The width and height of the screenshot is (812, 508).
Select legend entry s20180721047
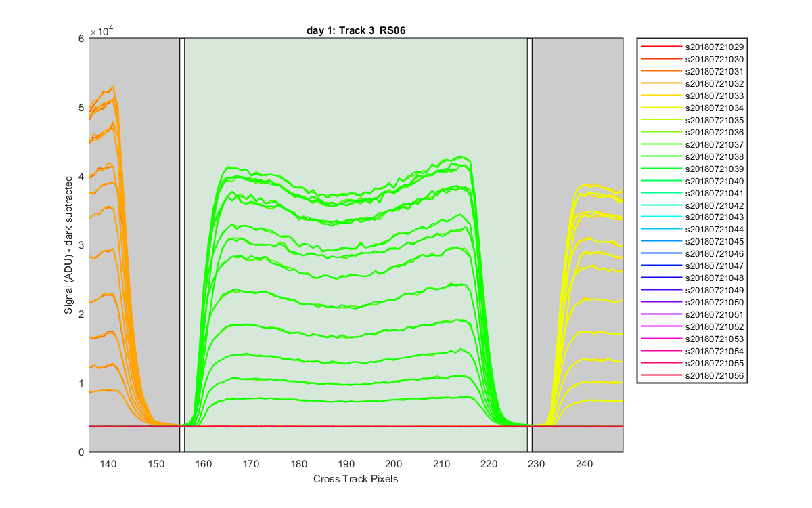coord(715,266)
